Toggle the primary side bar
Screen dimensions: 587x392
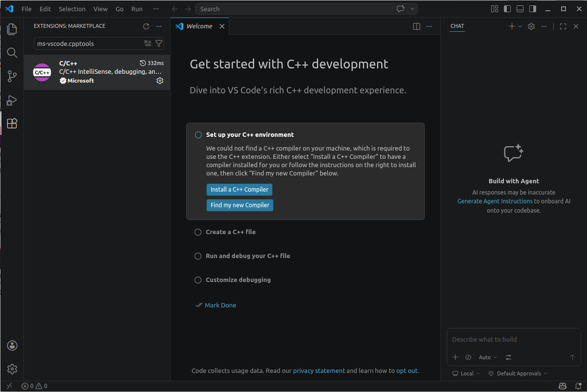pos(507,9)
